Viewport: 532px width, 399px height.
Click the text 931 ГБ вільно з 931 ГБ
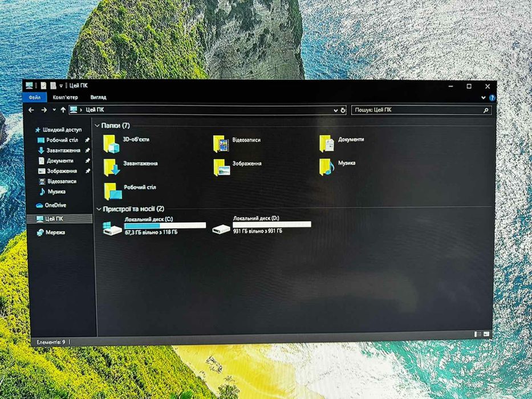point(258,231)
